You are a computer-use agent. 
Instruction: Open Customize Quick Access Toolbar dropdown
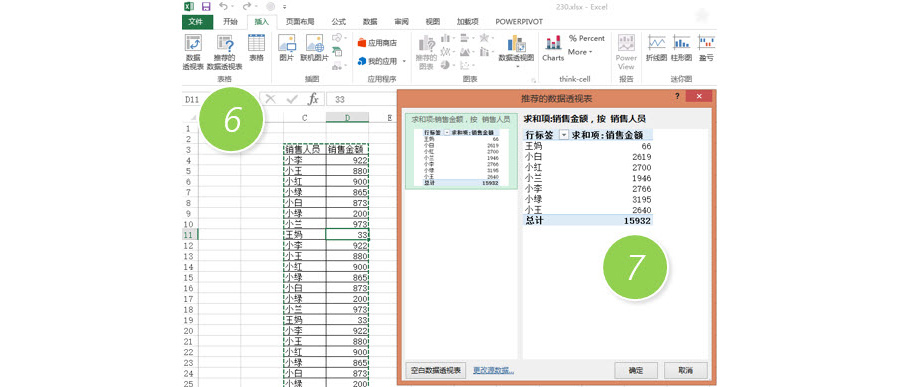tap(285, 7)
